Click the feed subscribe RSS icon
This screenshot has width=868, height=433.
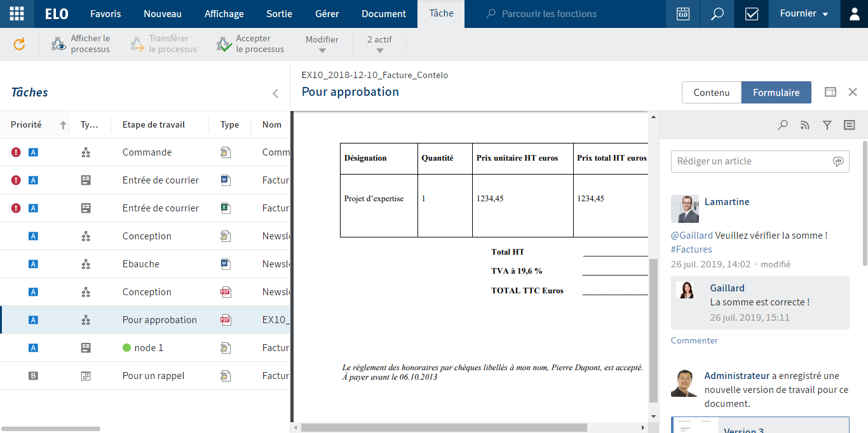805,126
